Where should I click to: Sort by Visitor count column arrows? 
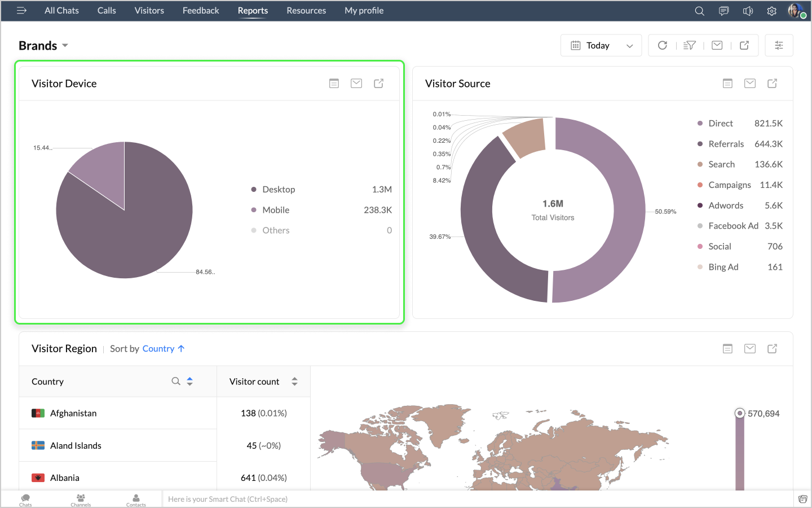click(x=294, y=382)
